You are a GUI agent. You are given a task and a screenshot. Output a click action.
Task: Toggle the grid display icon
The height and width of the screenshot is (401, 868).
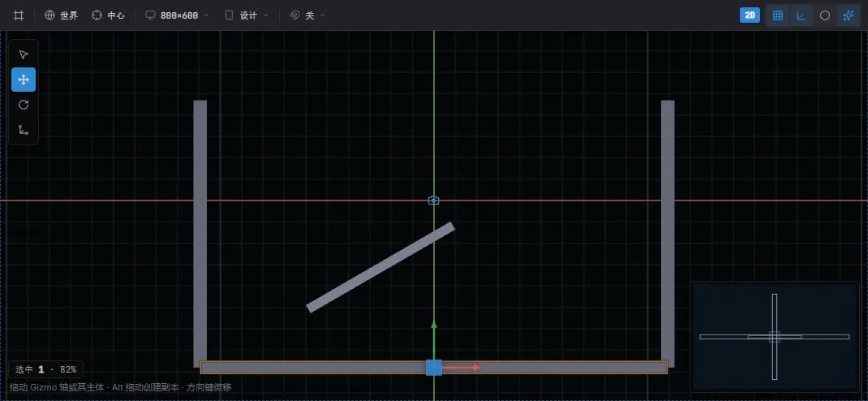click(x=778, y=15)
